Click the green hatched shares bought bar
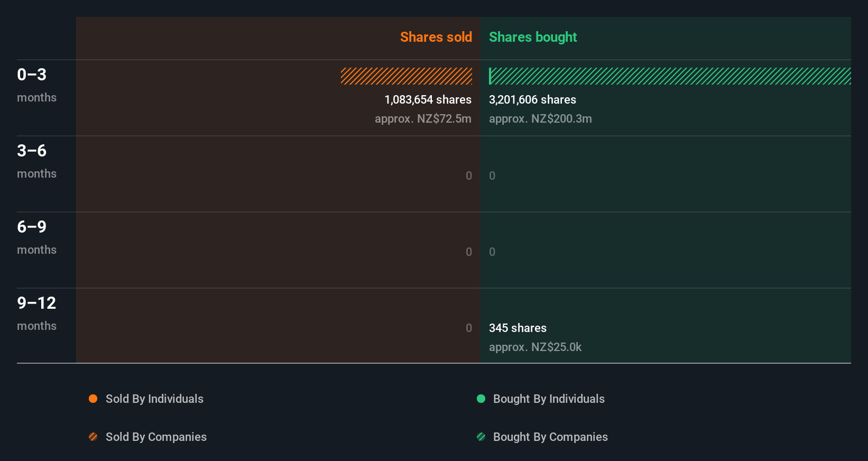This screenshot has width=868, height=461. pos(670,76)
